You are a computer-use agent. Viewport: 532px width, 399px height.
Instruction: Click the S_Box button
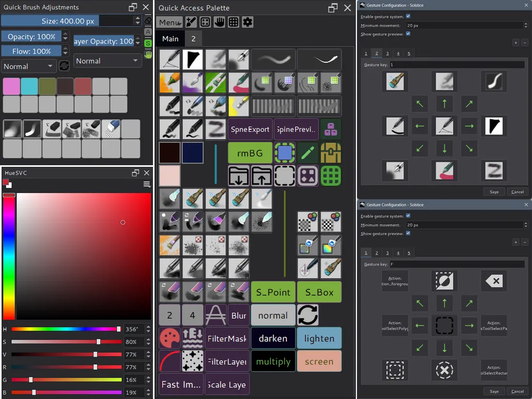click(319, 292)
